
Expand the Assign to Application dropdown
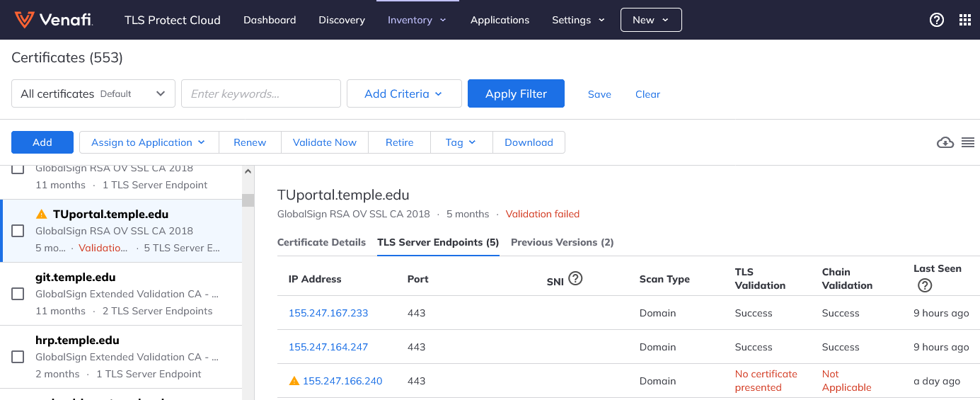[149, 142]
